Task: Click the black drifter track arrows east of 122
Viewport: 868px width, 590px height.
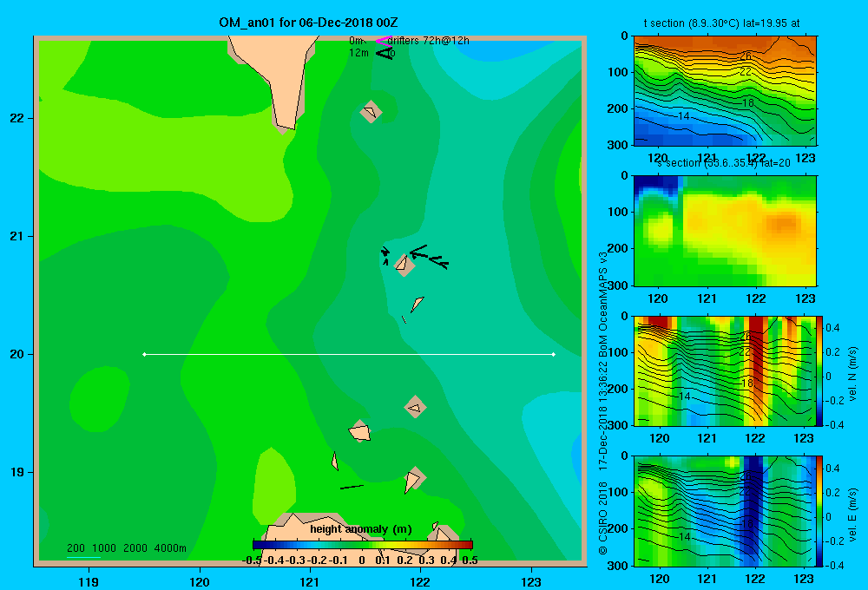Action: (x=429, y=257)
